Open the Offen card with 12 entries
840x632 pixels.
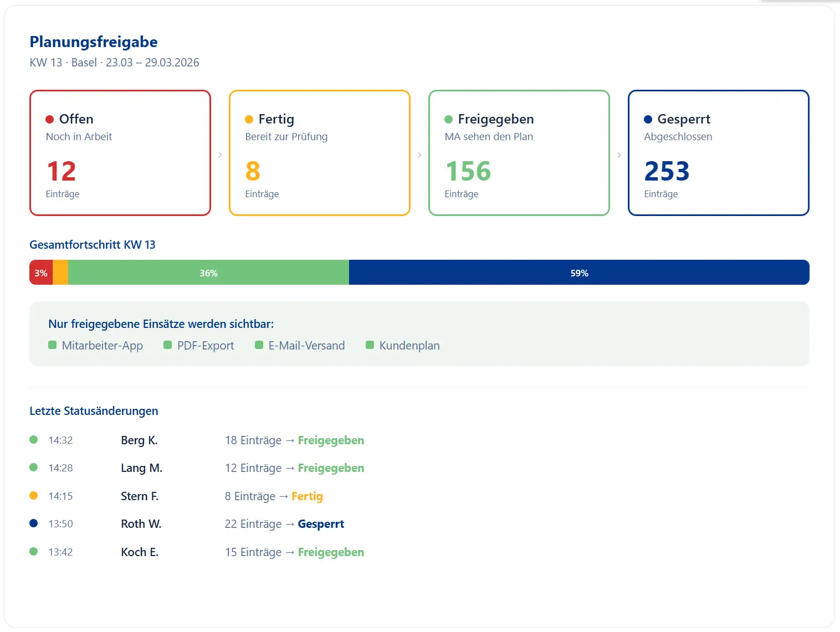[x=120, y=153]
